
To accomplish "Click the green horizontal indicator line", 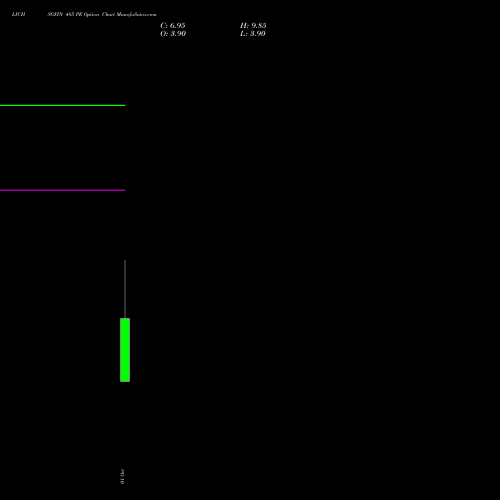I will tap(62, 105).
